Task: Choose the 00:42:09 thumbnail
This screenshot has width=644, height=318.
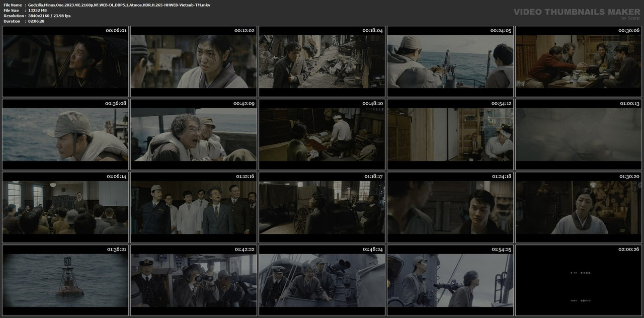Action: coord(193,134)
